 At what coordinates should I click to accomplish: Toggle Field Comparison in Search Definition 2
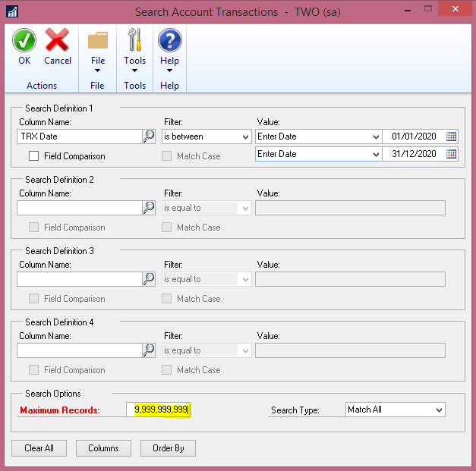pyautogui.click(x=33, y=228)
